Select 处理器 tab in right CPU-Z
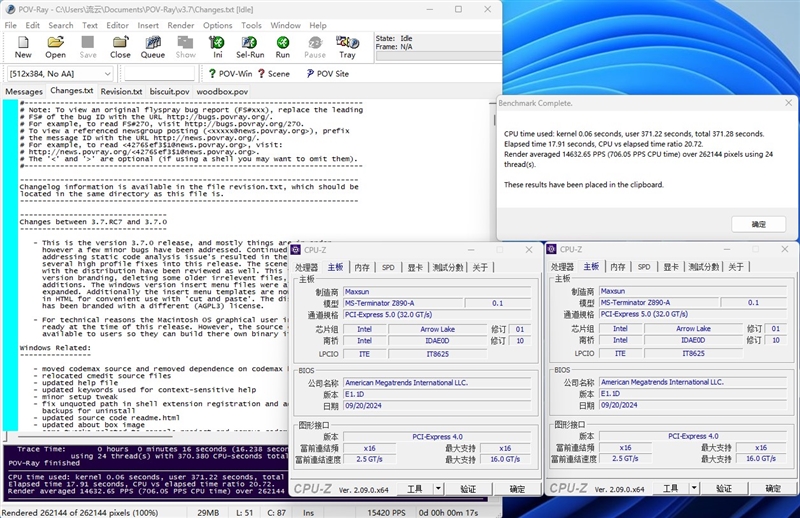 click(x=562, y=267)
